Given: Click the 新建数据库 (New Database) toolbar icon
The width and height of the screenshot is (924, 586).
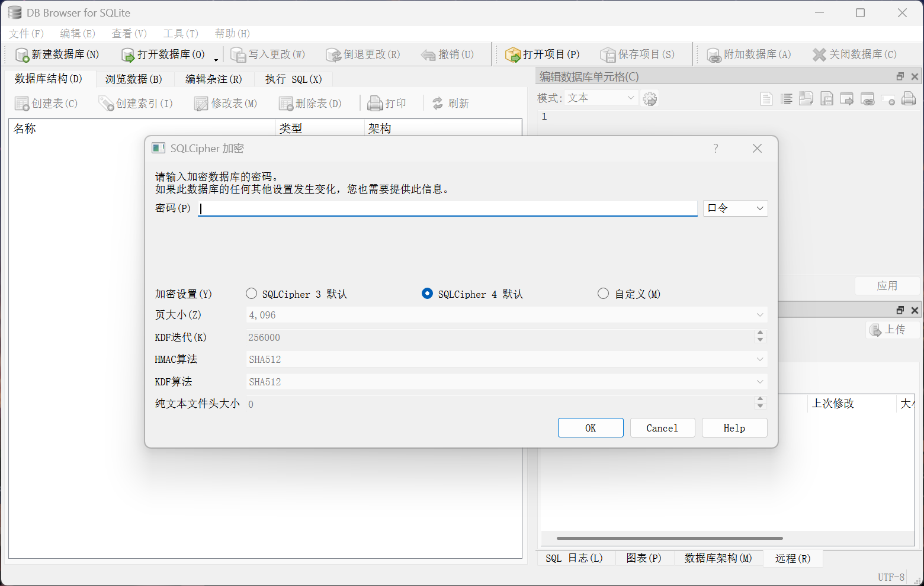Looking at the screenshot, I should (22, 55).
